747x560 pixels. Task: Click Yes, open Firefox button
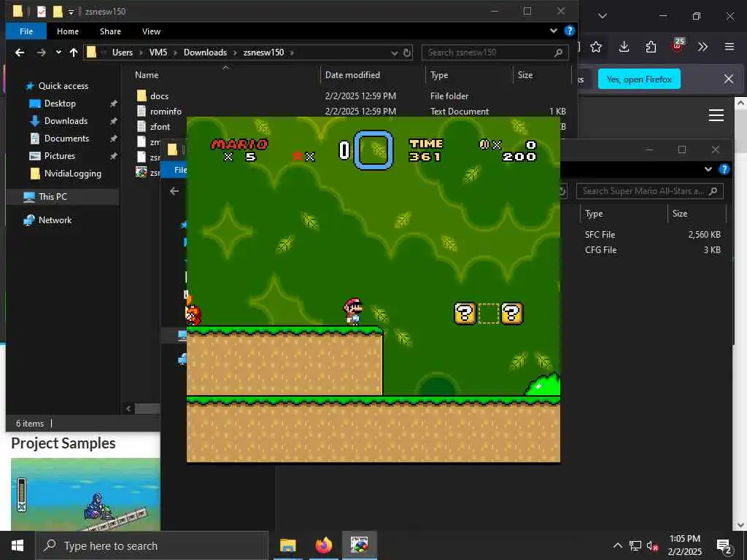[639, 79]
